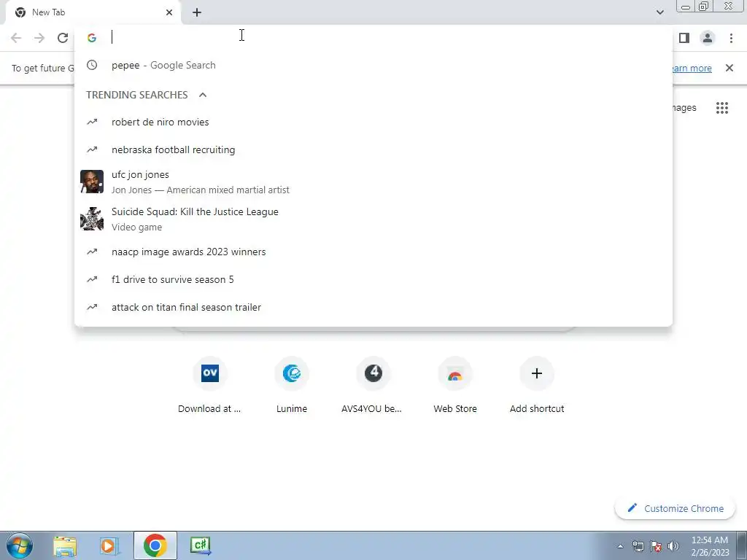Collapse the Trending Searches section

(x=203, y=95)
